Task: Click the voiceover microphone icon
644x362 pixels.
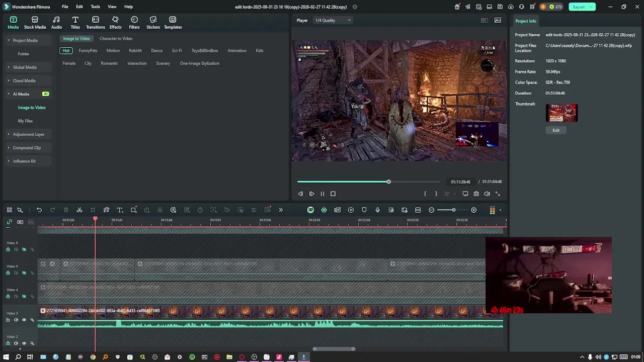Action: pos(377,210)
